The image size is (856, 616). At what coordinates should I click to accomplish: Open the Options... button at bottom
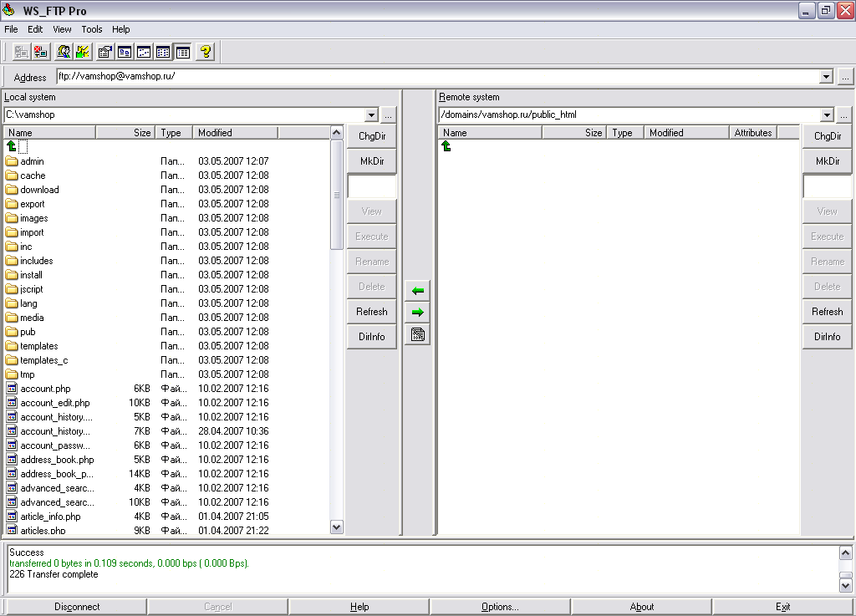(500, 607)
